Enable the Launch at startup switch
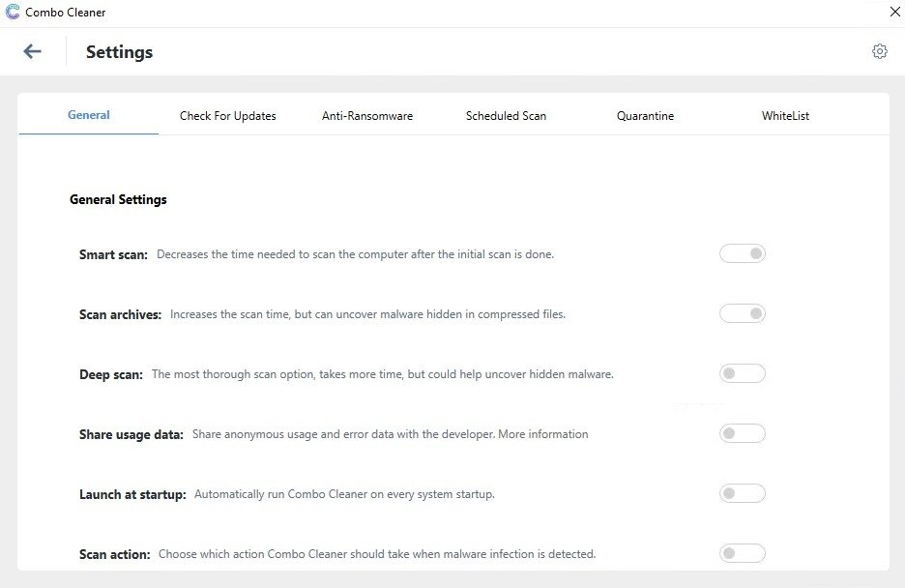 (x=743, y=493)
